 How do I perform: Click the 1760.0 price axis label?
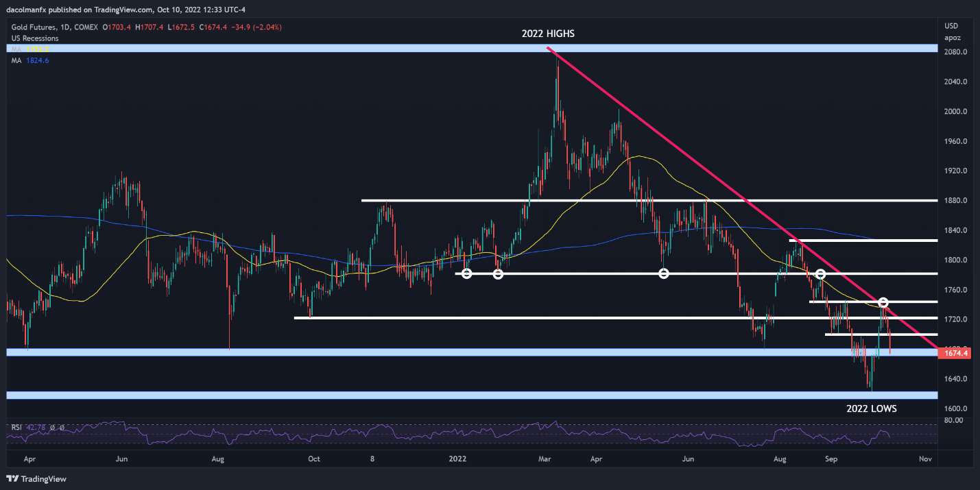(955, 290)
